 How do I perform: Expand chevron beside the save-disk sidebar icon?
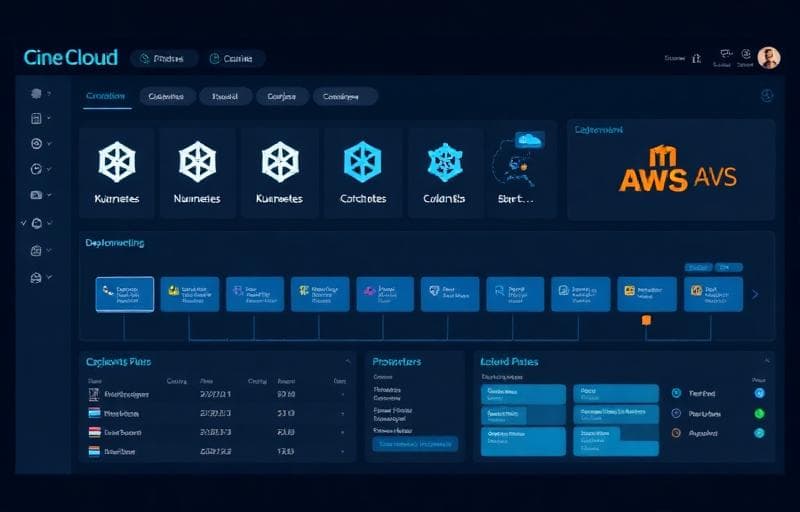coord(49,118)
